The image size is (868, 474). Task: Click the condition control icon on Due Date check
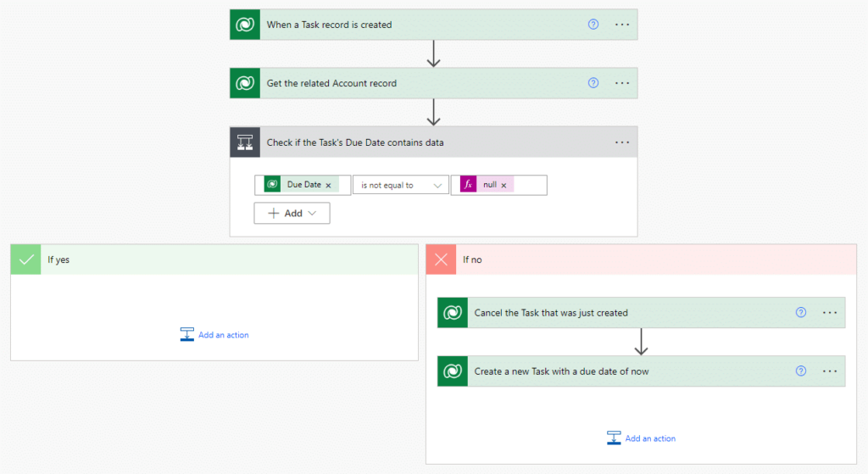pyautogui.click(x=245, y=142)
